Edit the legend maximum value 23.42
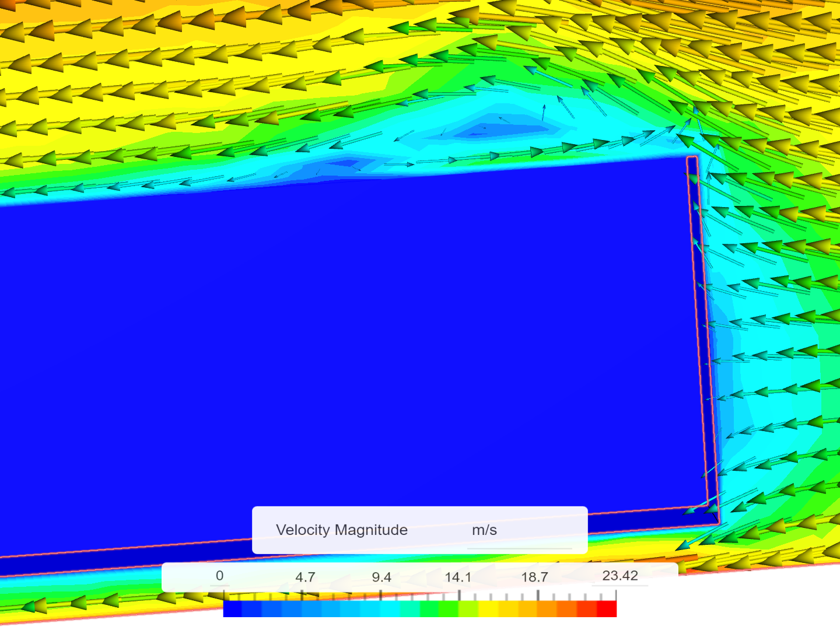840x630 pixels. pos(619,576)
